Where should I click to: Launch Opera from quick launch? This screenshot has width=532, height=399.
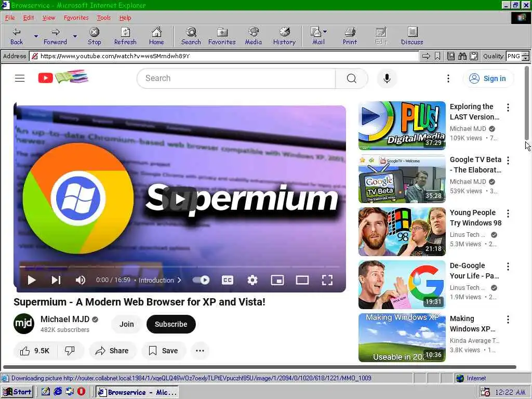pyautogui.click(x=81, y=392)
